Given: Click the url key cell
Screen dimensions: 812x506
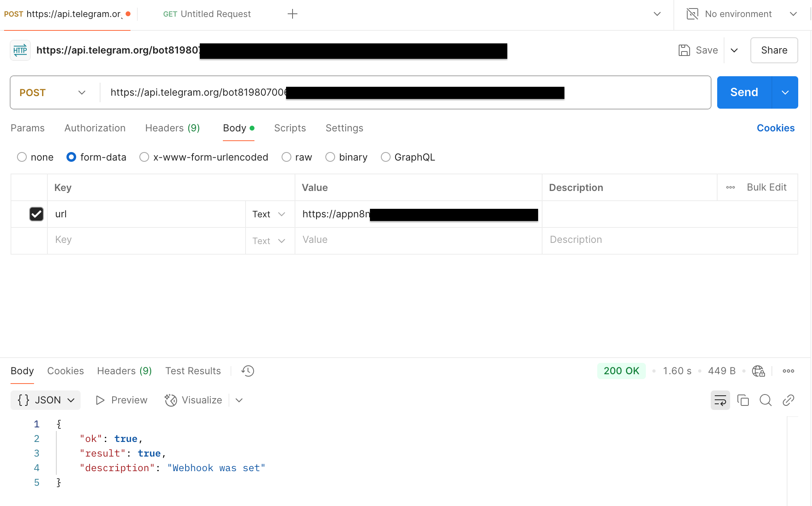Looking at the screenshot, I should point(147,214).
